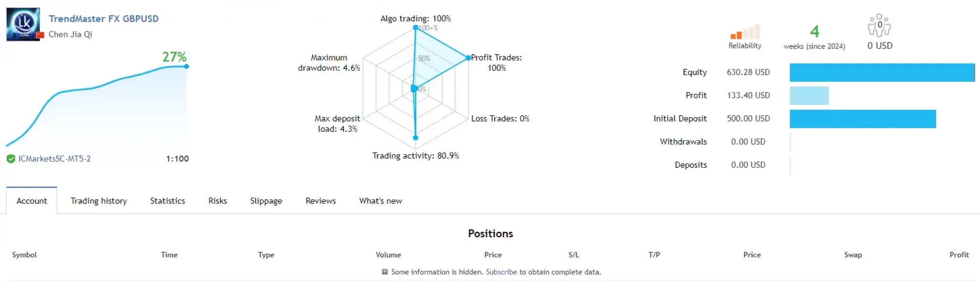Select the Account tab
The image size is (980, 283).
(x=32, y=201)
